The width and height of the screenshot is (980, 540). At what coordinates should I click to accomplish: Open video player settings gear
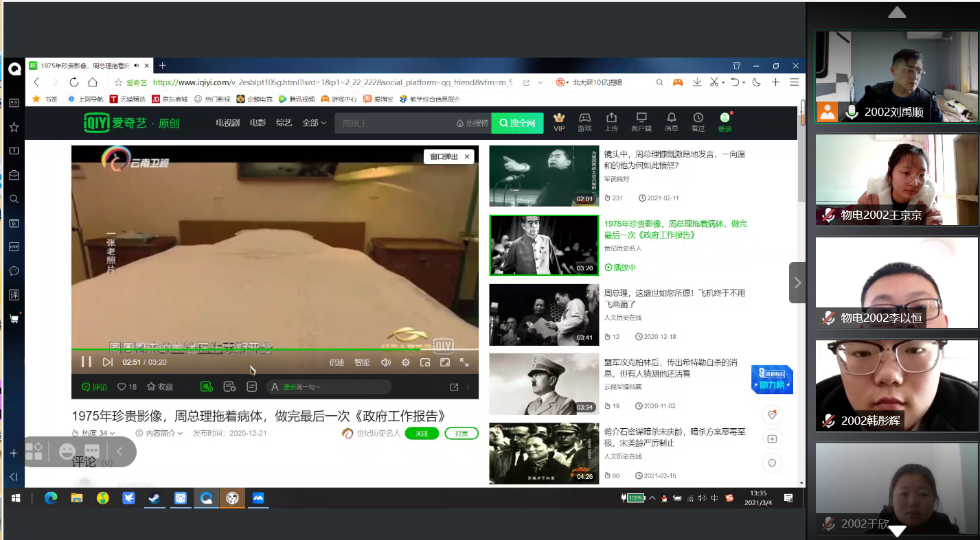pyautogui.click(x=406, y=362)
